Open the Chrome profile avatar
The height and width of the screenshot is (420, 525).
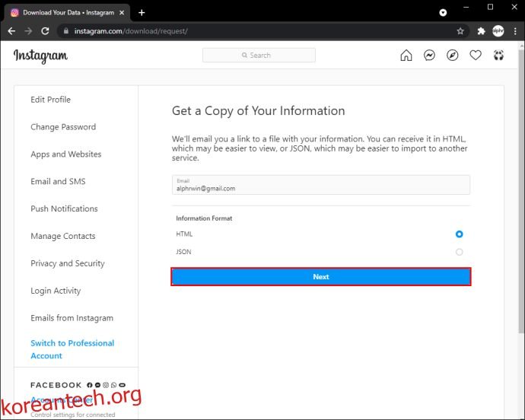coord(498,31)
